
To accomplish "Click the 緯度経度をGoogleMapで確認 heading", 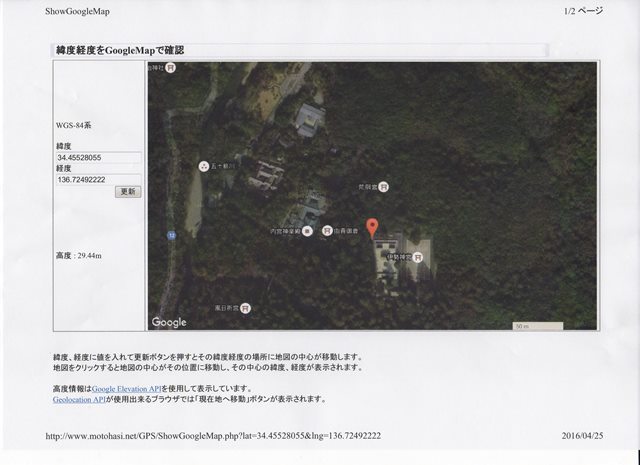I will 120,50.
